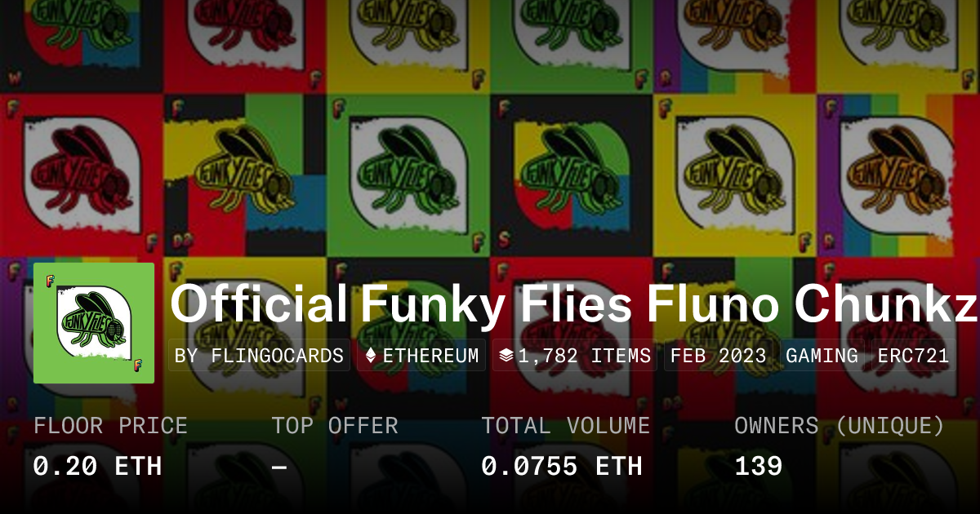Click the red fly tile on white background at left

pos(82,175)
